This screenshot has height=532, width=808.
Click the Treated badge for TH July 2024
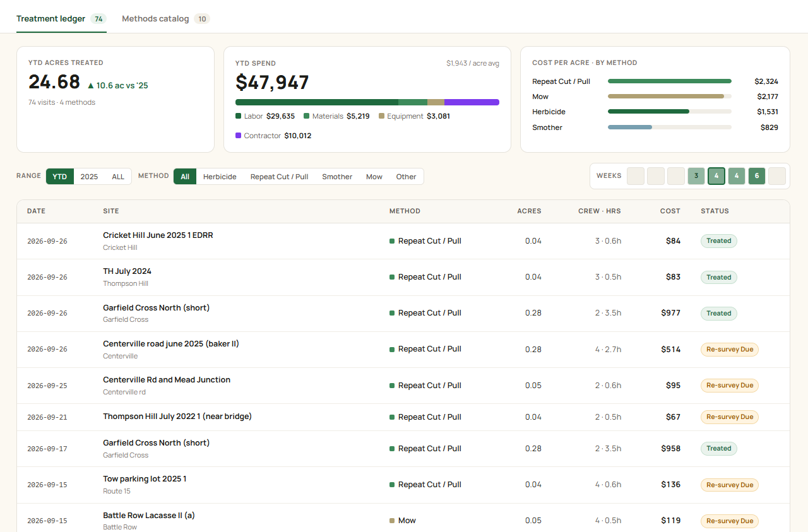(x=718, y=277)
